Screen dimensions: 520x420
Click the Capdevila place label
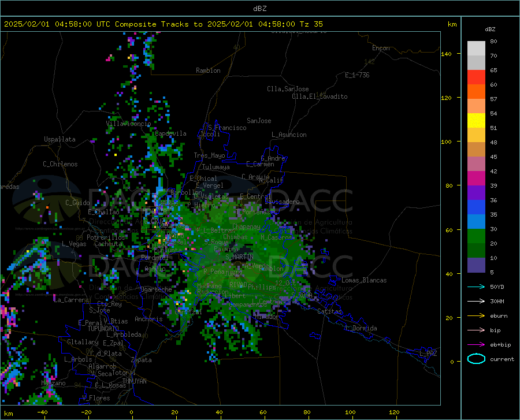pos(170,133)
